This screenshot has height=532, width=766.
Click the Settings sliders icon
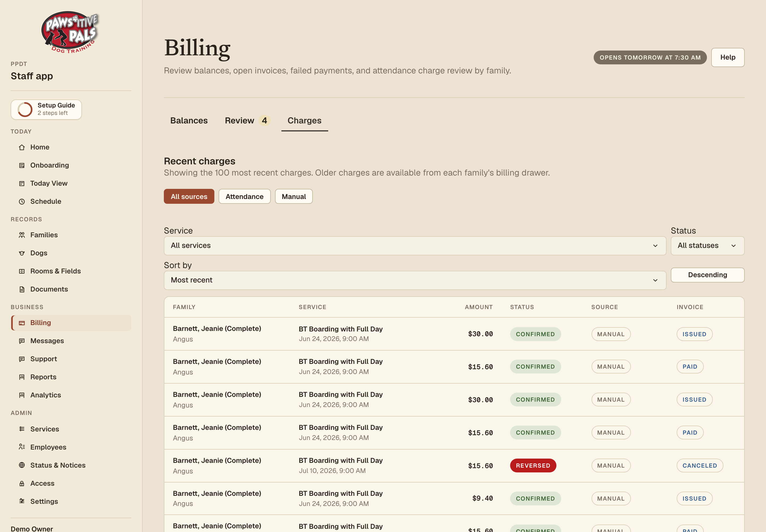[22, 501]
